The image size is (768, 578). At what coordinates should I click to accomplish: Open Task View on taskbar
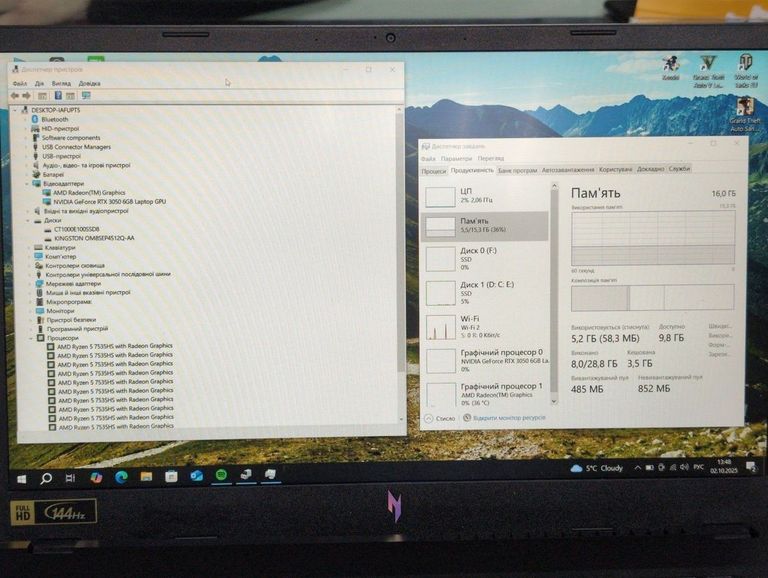pyautogui.click(x=70, y=478)
